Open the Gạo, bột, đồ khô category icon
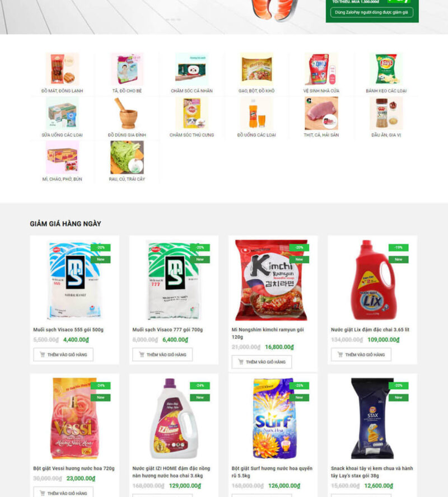The image size is (448, 497). pos(256,69)
